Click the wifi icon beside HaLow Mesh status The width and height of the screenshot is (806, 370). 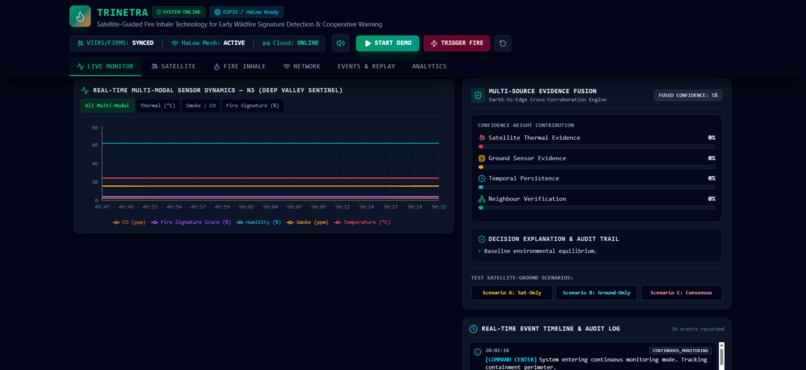(x=175, y=43)
